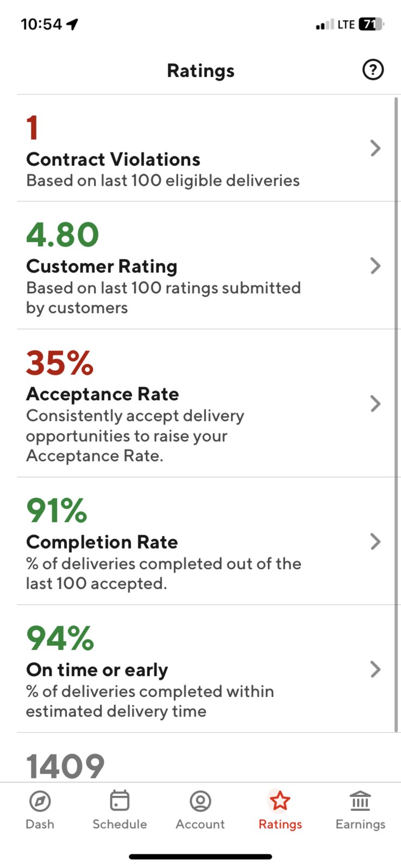This screenshot has height=868, width=401.
Task: Click the vertical scrollbar on the right
Action: pos(396,414)
